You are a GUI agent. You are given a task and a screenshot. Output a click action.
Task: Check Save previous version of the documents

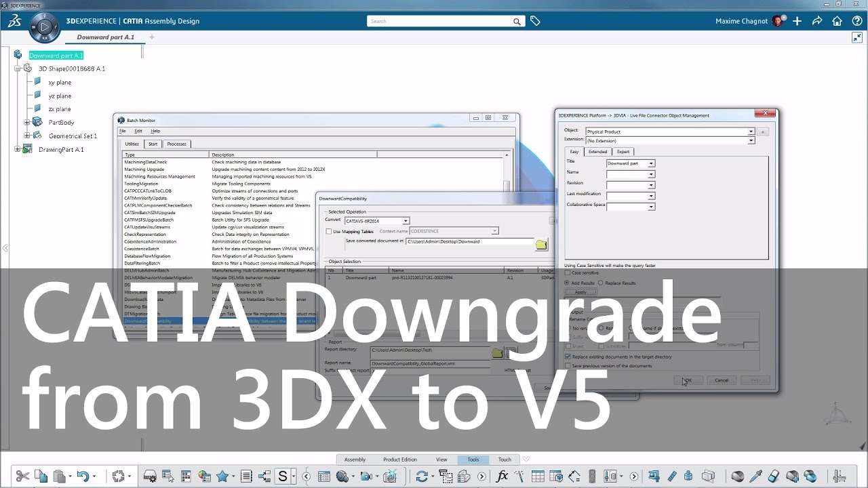pos(568,366)
